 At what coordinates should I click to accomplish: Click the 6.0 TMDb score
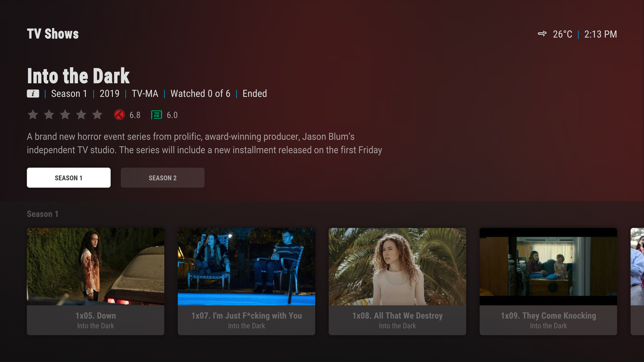click(x=172, y=115)
